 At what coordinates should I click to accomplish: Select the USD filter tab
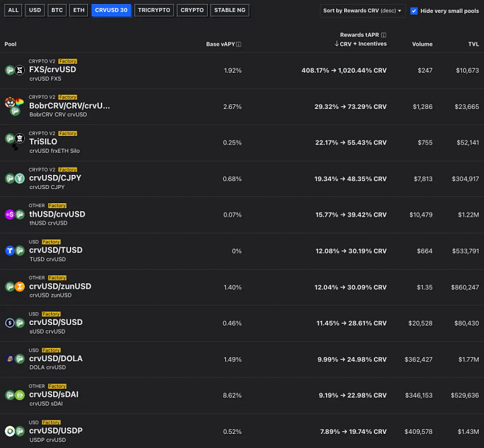tap(35, 10)
